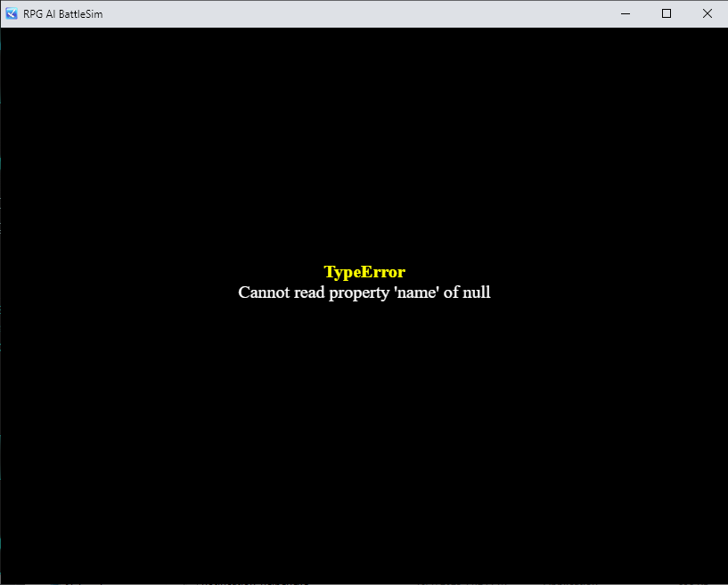This screenshot has width=728, height=585.
Task: Click black canvas directly below the error message
Action: (364, 357)
